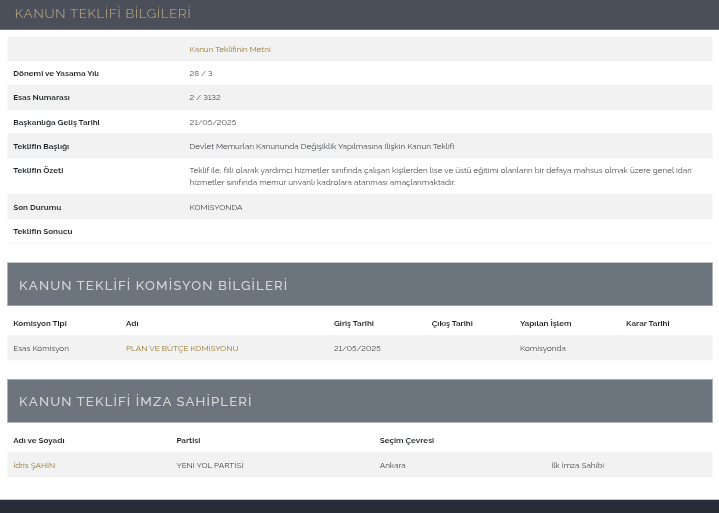
Task: Click the Yapılan İşlem column header
Action: point(546,324)
